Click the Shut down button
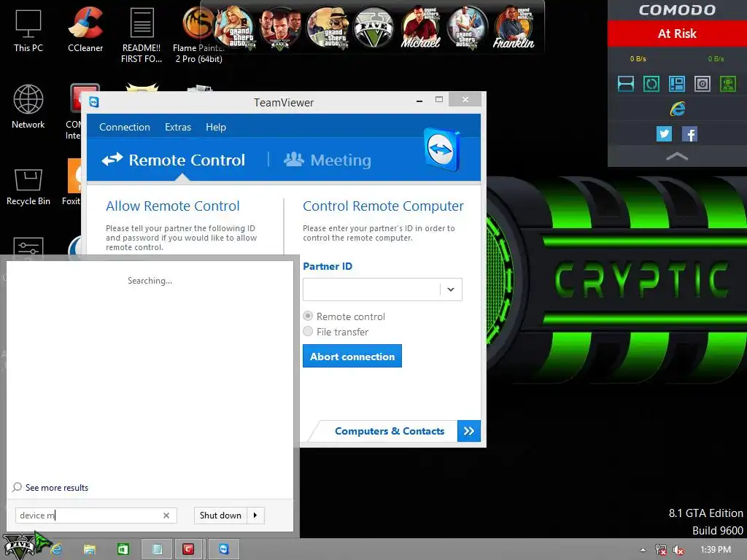747x560 pixels. coord(220,516)
